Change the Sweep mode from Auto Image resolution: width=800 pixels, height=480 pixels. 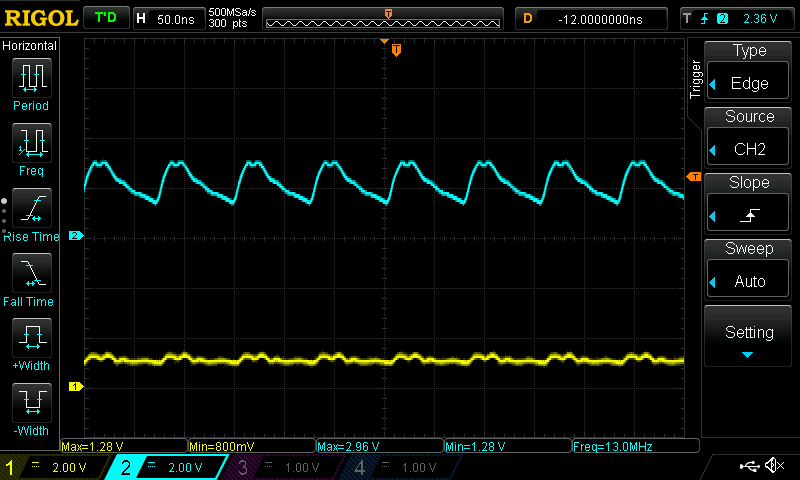[x=749, y=269]
